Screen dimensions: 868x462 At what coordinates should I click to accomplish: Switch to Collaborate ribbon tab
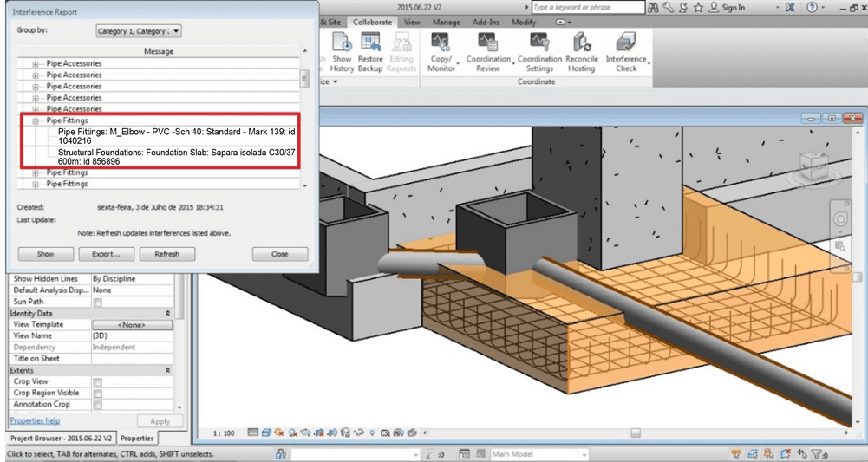372,23
